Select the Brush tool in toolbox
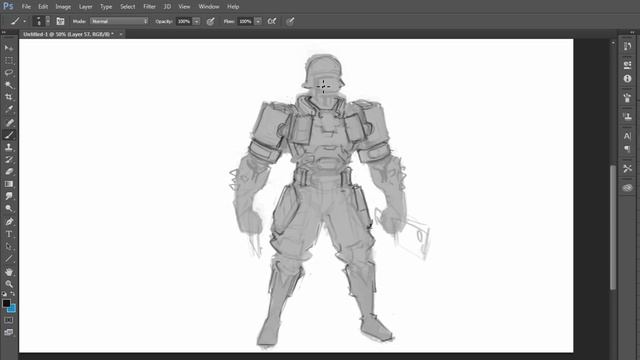 pyautogui.click(x=9, y=135)
